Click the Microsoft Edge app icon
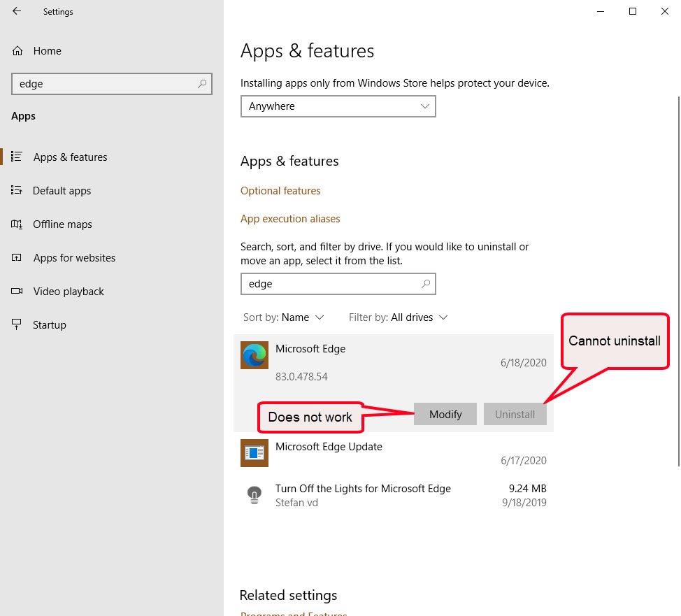Viewport: 681px width, 616px height. [x=254, y=355]
